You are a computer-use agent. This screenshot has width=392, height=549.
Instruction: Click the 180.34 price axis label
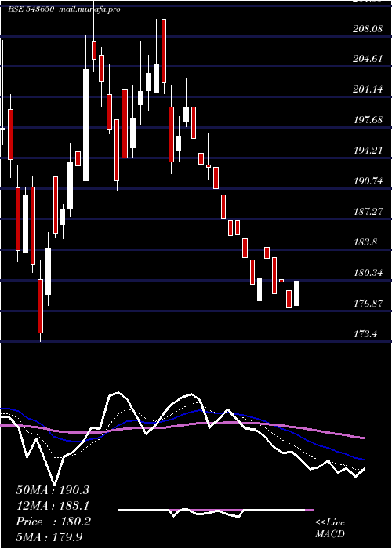point(368,272)
